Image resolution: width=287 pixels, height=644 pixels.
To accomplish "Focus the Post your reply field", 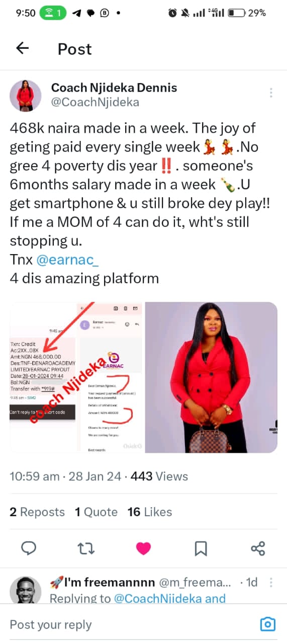I will coord(131,624).
